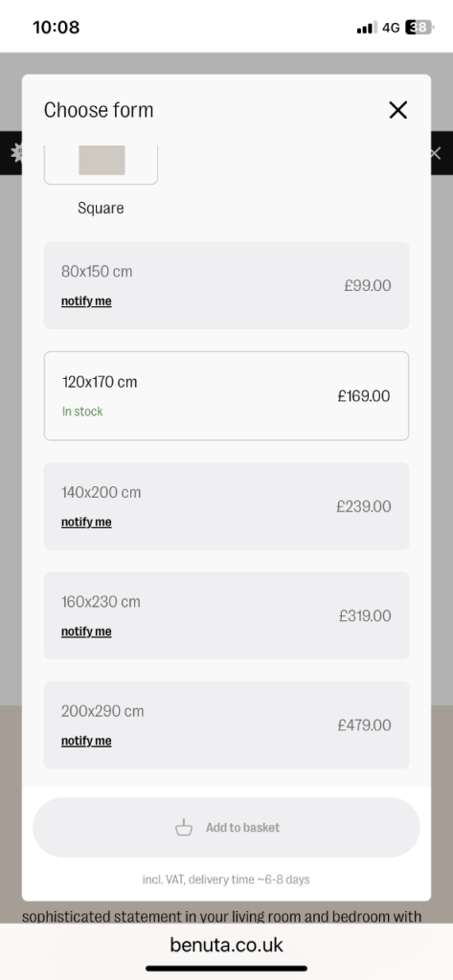
Task: Click notify me under 200x290 cm
Action: (86, 741)
